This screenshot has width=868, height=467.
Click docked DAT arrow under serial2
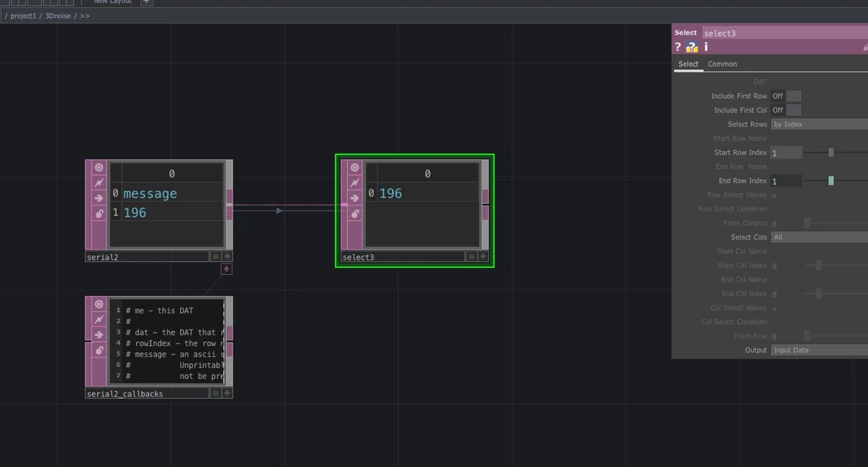coord(226,269)
